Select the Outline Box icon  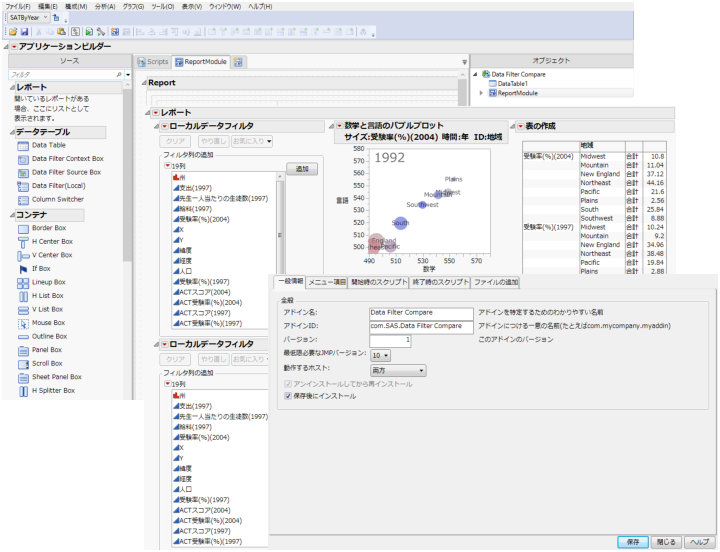pos(23,337)
